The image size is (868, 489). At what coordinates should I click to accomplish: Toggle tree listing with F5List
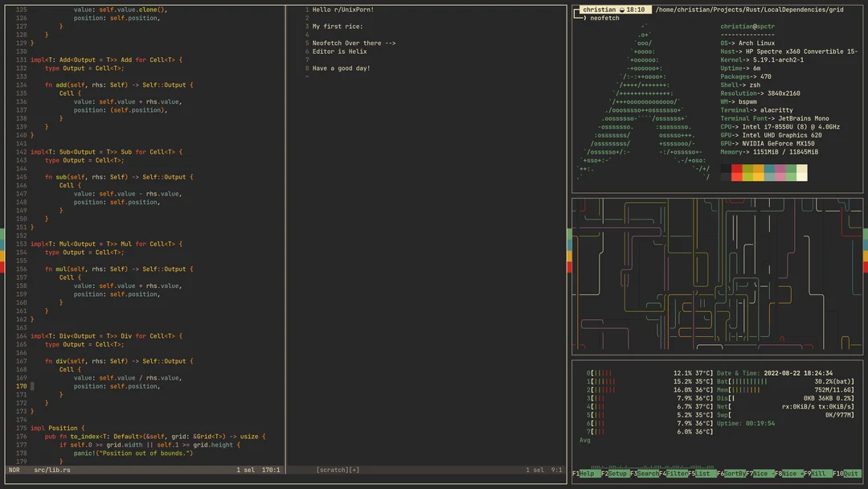pyautogui.click(x=701, y=474)
